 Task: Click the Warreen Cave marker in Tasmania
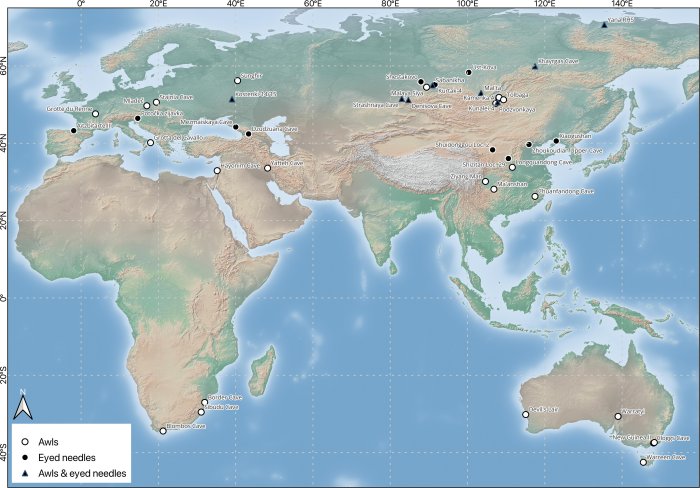click(x=643, y=462)
